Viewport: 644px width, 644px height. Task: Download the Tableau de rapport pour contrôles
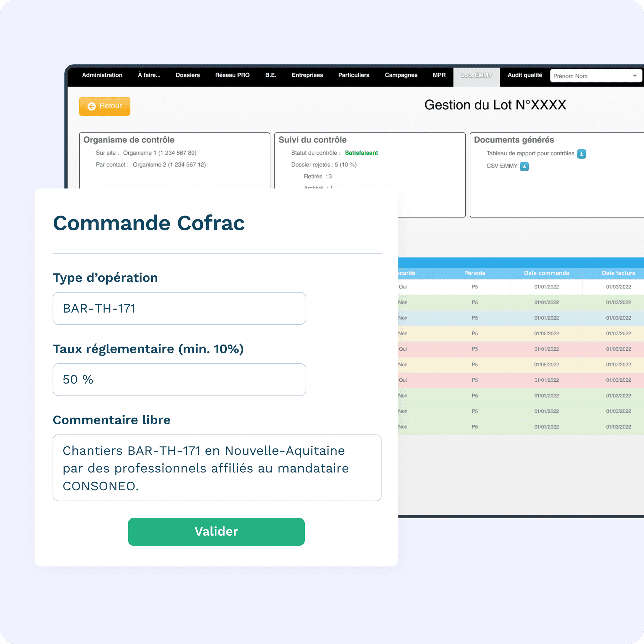tap(581, 154)
